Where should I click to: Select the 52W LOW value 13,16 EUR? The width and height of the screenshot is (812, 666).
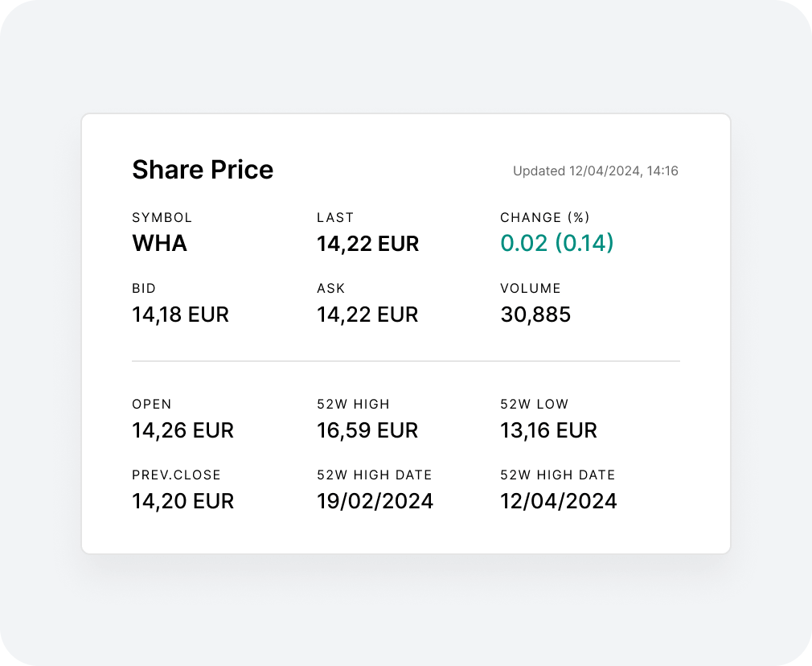[x=548, y=430]
